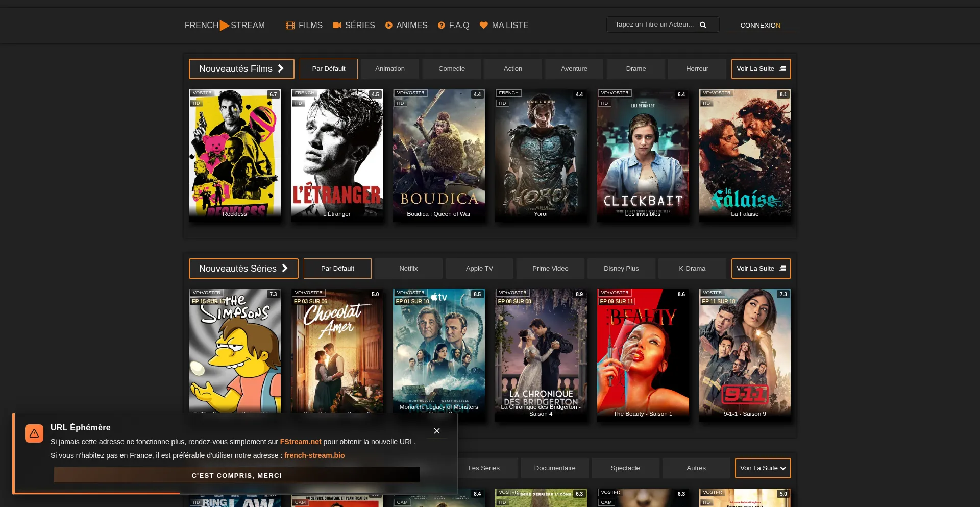Image resolution: width=980 pixels, height=507 pixels.
Task: Select the Les Séries tab
Action: [484, 468]
